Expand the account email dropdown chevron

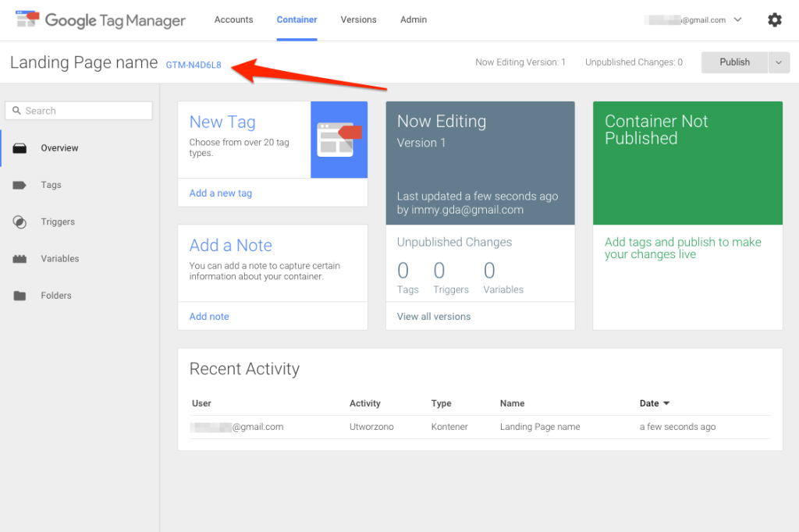pos(737,20)
